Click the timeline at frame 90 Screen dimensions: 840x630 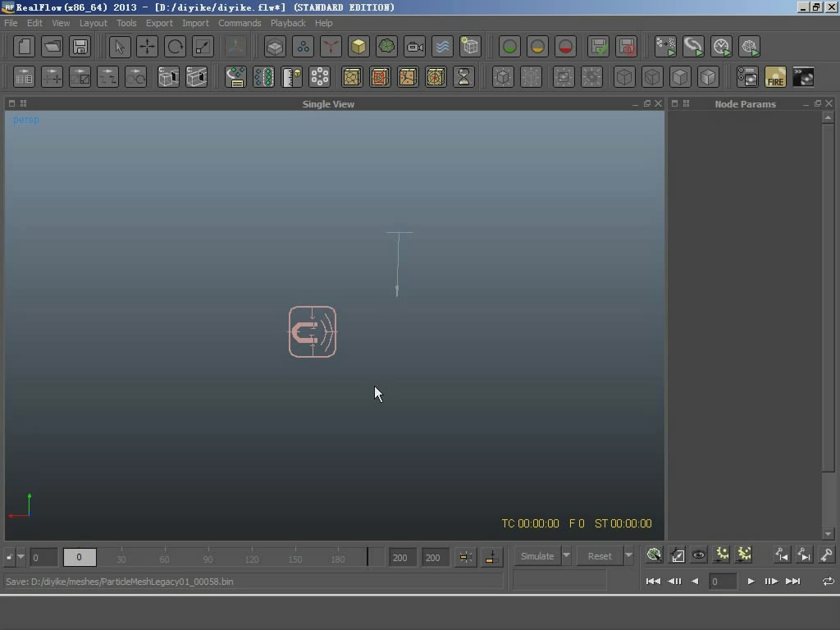[x=208, y=557]
